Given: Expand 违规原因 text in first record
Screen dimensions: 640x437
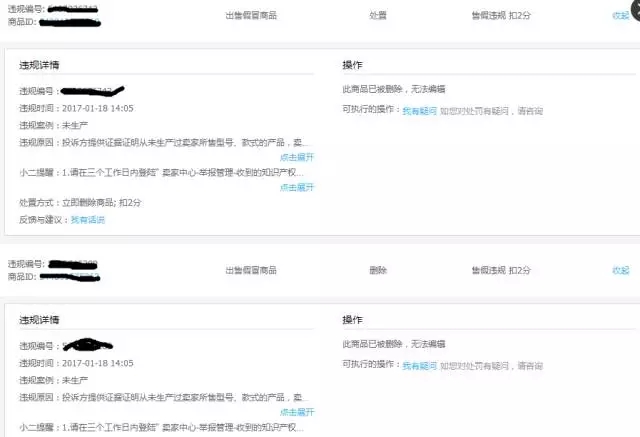Looking at the screenshot, I should [297, 158].
